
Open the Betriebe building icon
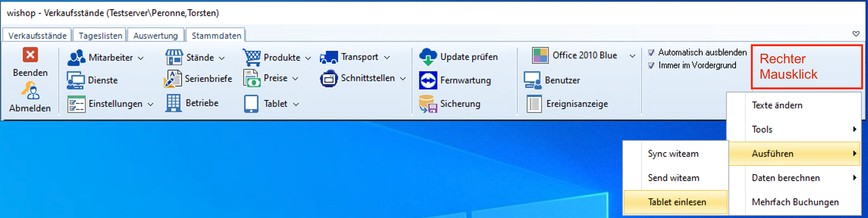pyautogui.click(x=173, y=103)
